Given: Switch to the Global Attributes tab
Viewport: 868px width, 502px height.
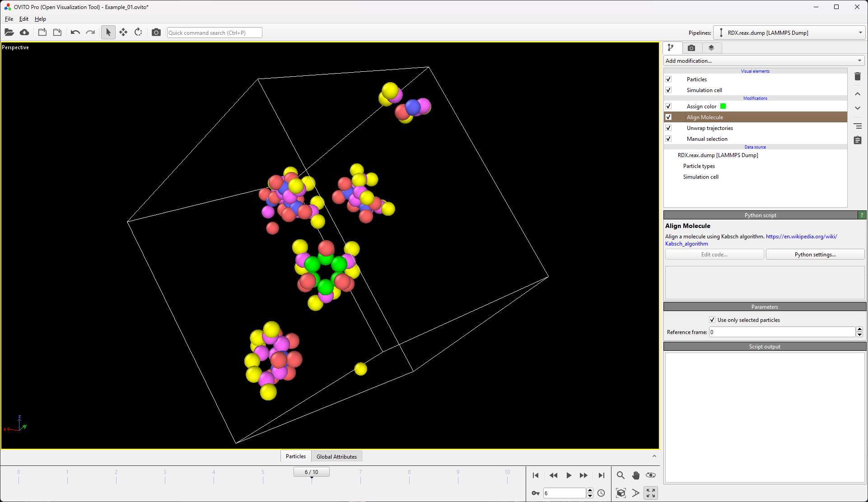Looking at the screenshot, I should 336,456.
